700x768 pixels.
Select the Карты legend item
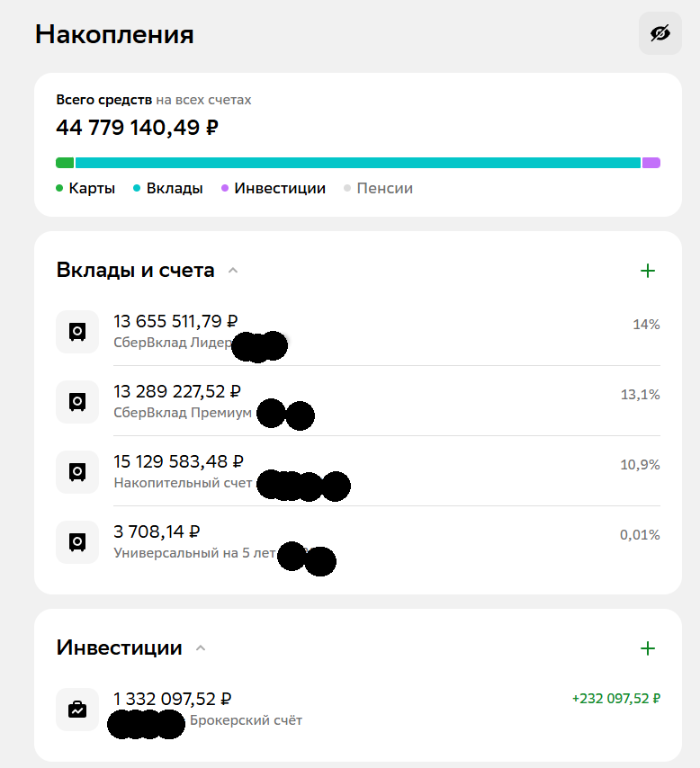tap(85, 189)
